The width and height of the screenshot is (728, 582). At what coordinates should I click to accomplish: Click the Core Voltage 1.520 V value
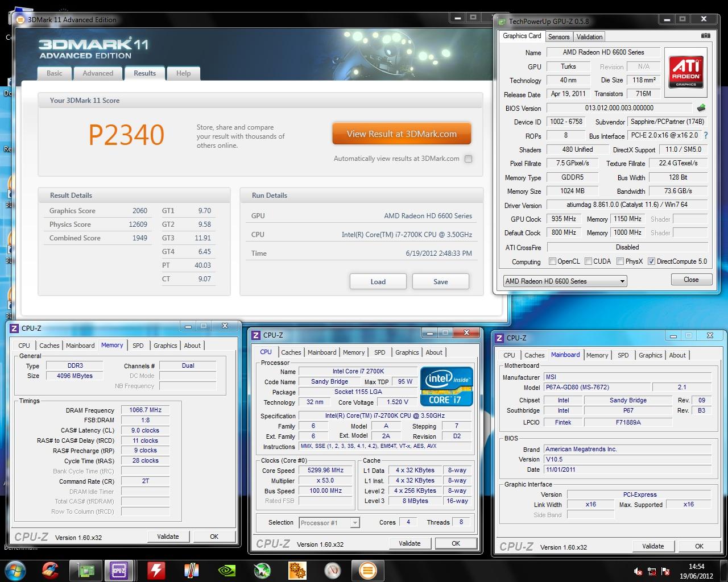click(397, 402)
